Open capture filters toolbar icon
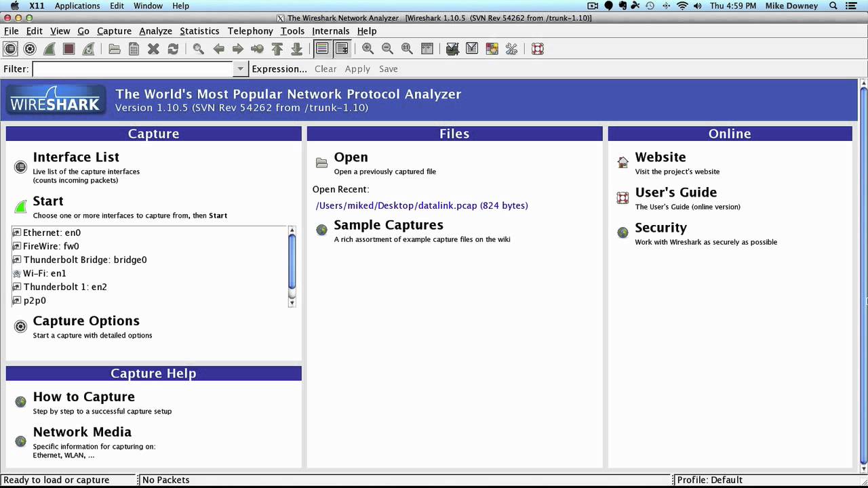This screenshot has height=488, width=868. [x=452, y=49]
